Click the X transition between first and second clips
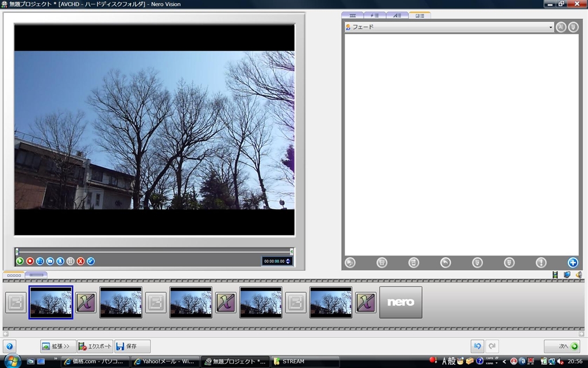 86,303
